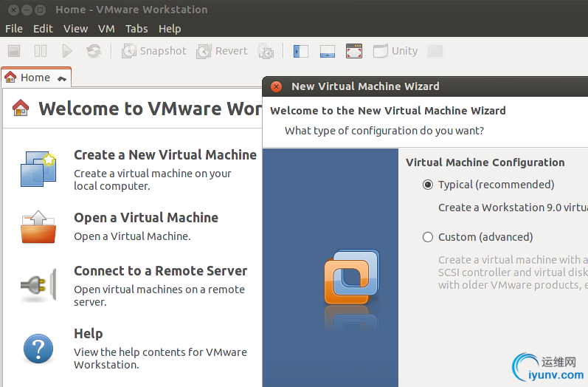Toggle the sidebar view toolbar icon
This screenshot has height=387, width=588.
click(300, 51)
